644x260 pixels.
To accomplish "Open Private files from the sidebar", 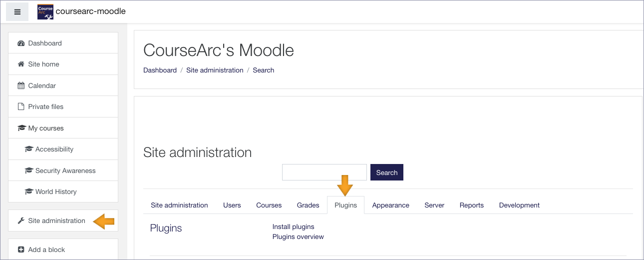I will 63,106.
